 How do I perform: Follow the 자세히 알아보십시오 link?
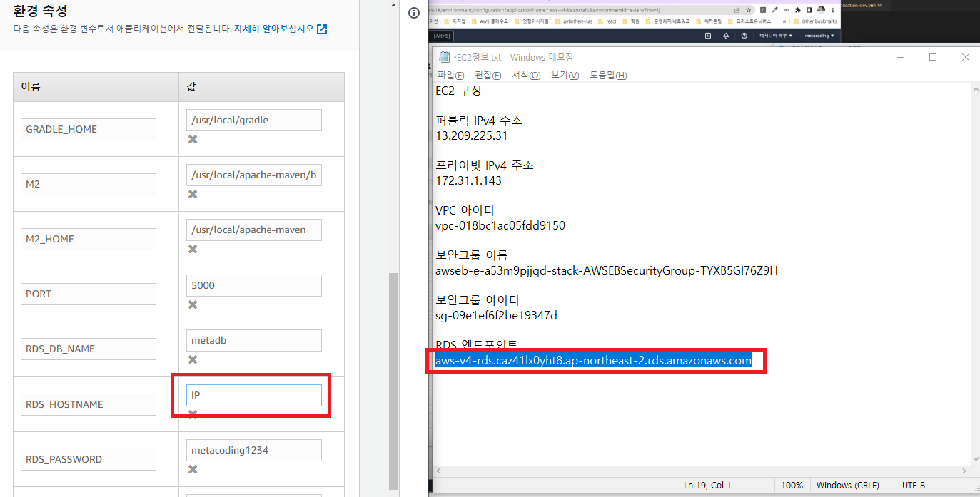click(x=273, y=29)
